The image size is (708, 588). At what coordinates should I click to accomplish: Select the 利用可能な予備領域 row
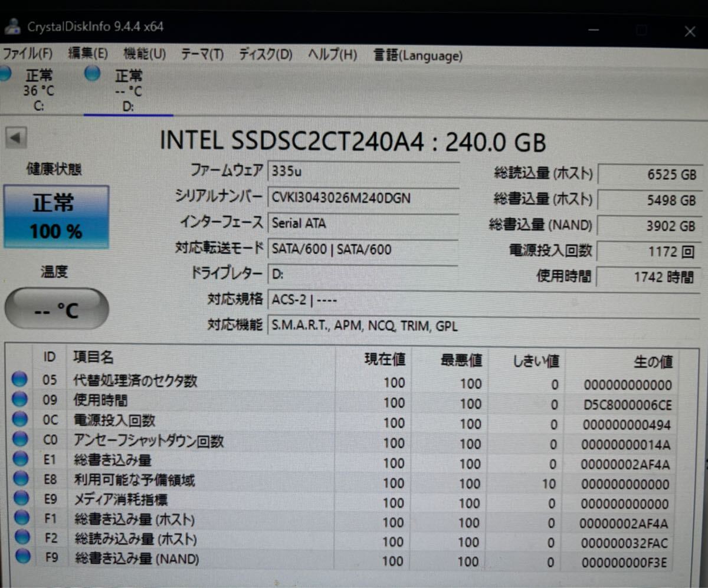point(134,480)
